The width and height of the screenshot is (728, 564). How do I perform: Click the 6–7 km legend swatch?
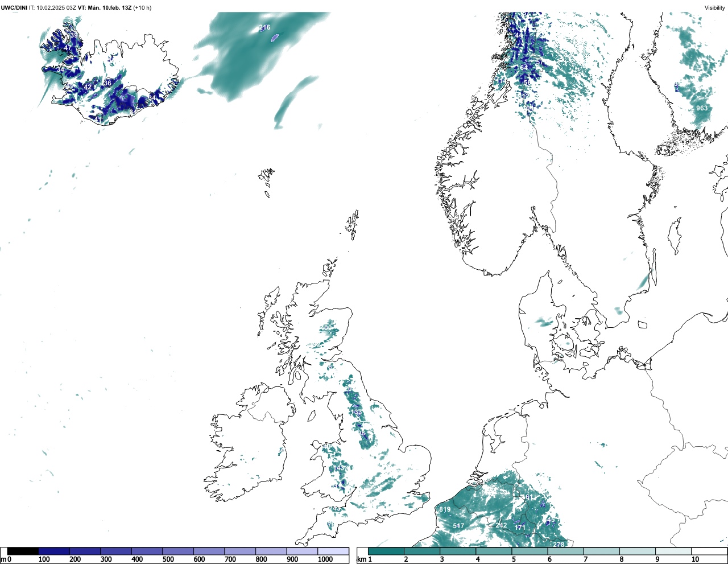coord(566,551)
